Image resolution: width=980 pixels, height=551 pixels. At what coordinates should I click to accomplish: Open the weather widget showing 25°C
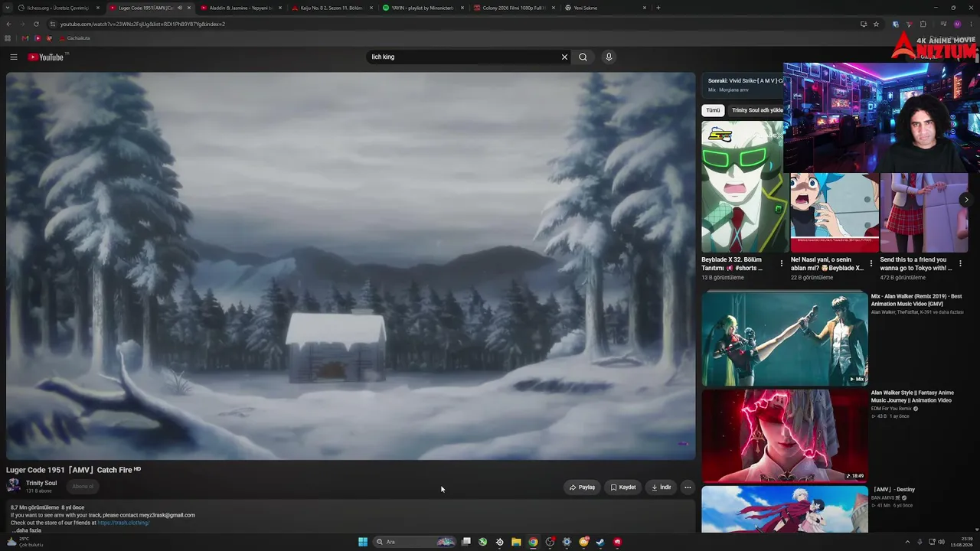tap(24, 542)
